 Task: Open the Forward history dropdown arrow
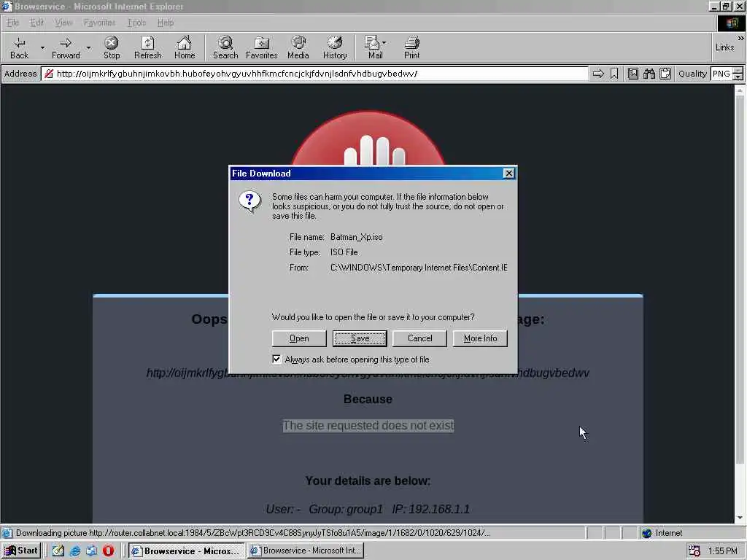[88, 47]
